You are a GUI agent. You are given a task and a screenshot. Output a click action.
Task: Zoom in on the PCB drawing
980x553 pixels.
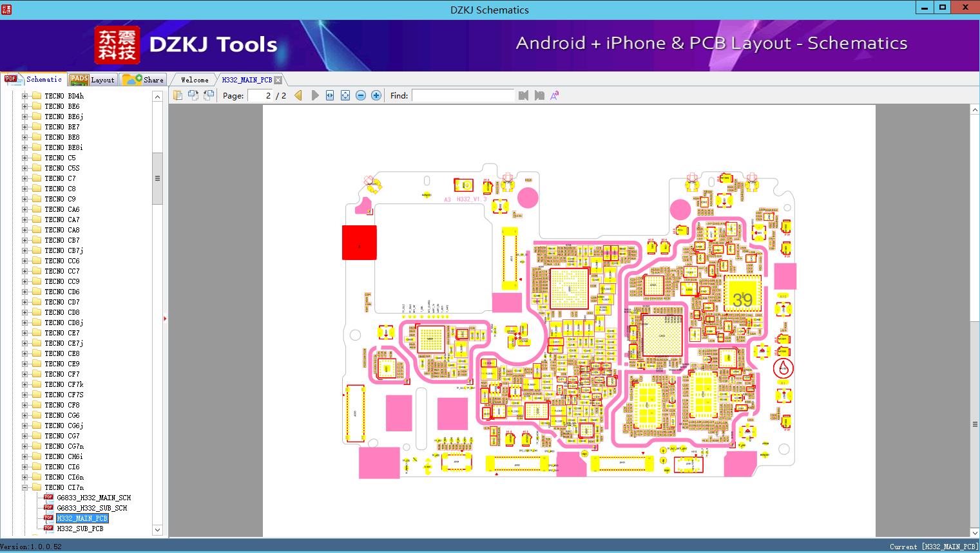[376, 95]
